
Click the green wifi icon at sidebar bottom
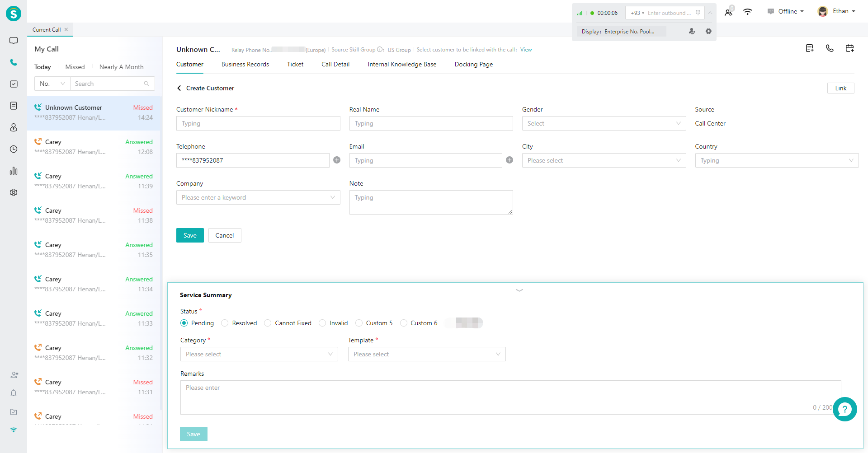pyautogui.click(x=14, y=430)
